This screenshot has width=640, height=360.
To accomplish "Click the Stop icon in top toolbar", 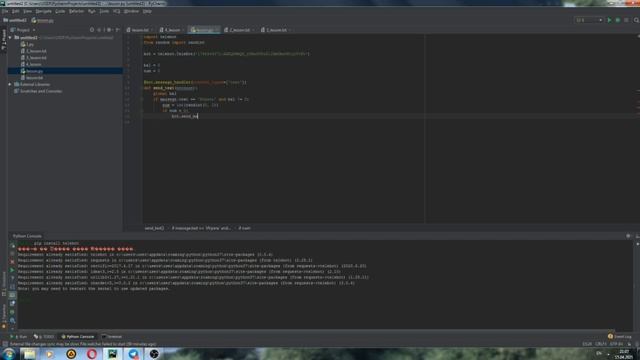I will point(627,20).
